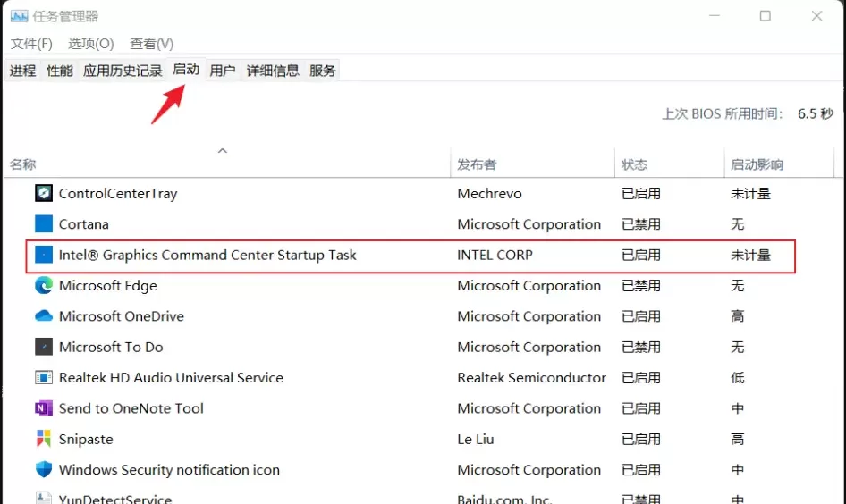This screenshot has width=846, height=504.
Task: Click the Windows Security shield icon
Action: click(x=44, y=469)
